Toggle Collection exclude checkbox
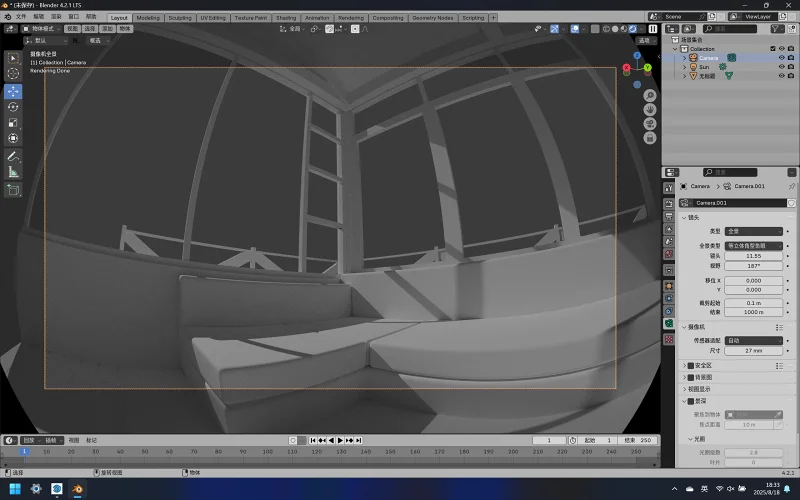The image size is (800, 500). pyautogui.click(x=772, y=49)
